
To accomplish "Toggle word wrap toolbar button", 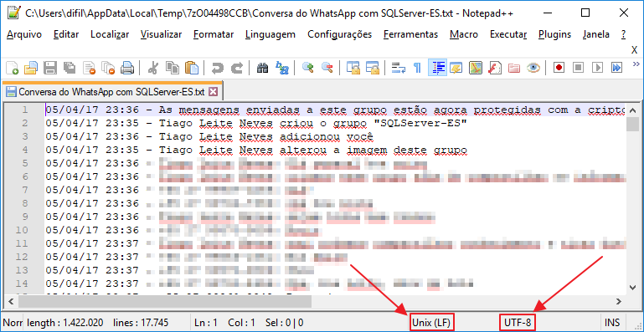I will (x=398, y=68).
